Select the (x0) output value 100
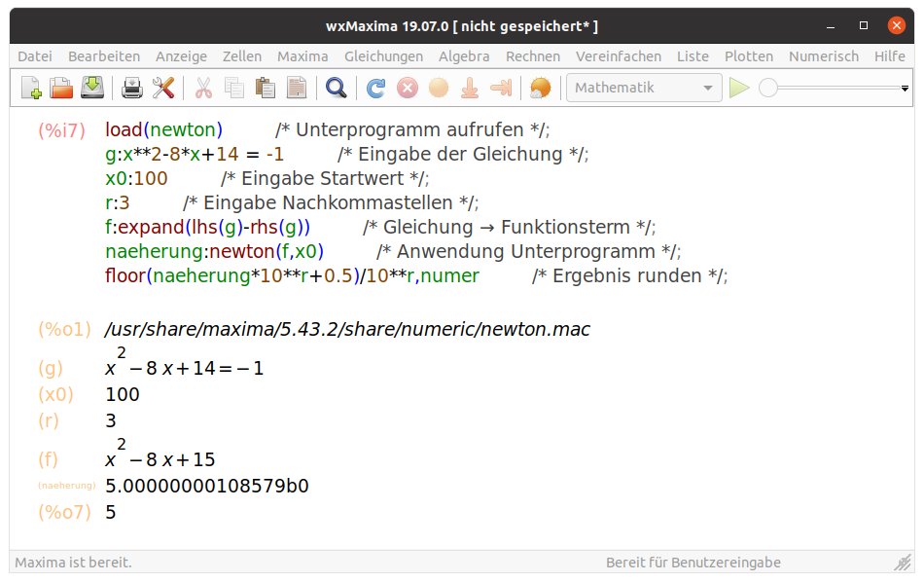924x582 pixels. [x=122, y=394]
